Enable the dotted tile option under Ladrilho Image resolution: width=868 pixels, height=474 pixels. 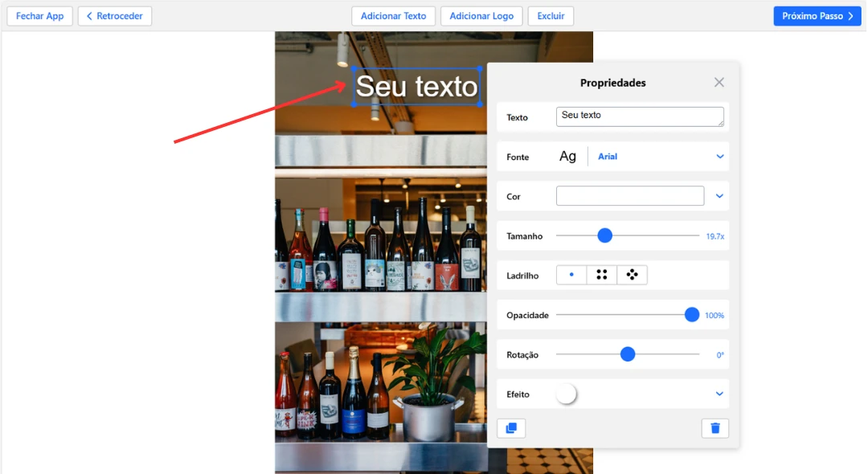(x=571, y=274)
